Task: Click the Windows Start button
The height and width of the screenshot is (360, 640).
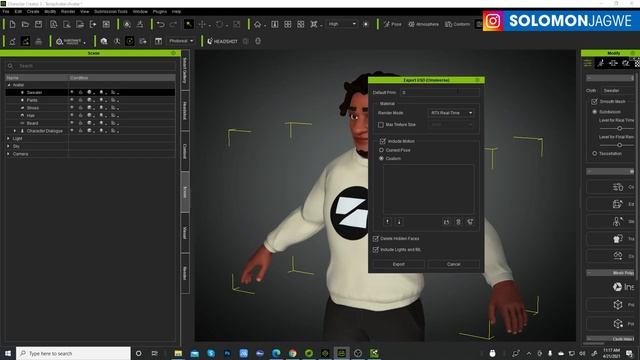Action: (x=8, y=353)
